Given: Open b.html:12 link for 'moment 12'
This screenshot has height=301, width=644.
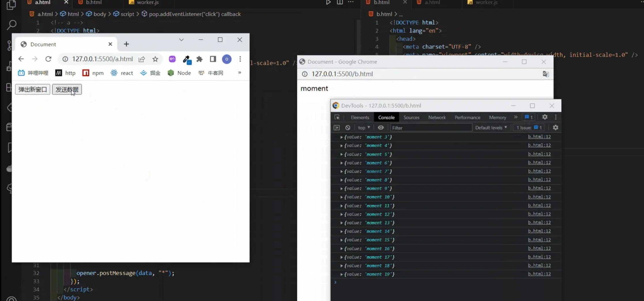Looking at the screenshot, I should point(539,214).
